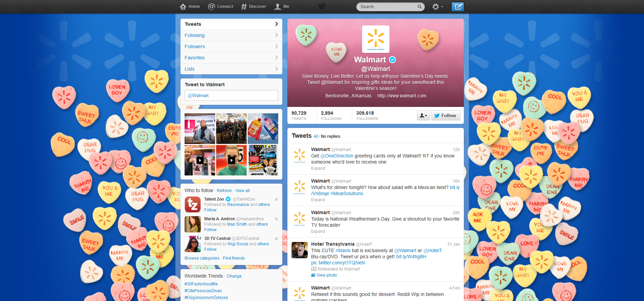
Task: Select Following in the sidebar
Action: (x=231, y=35)
